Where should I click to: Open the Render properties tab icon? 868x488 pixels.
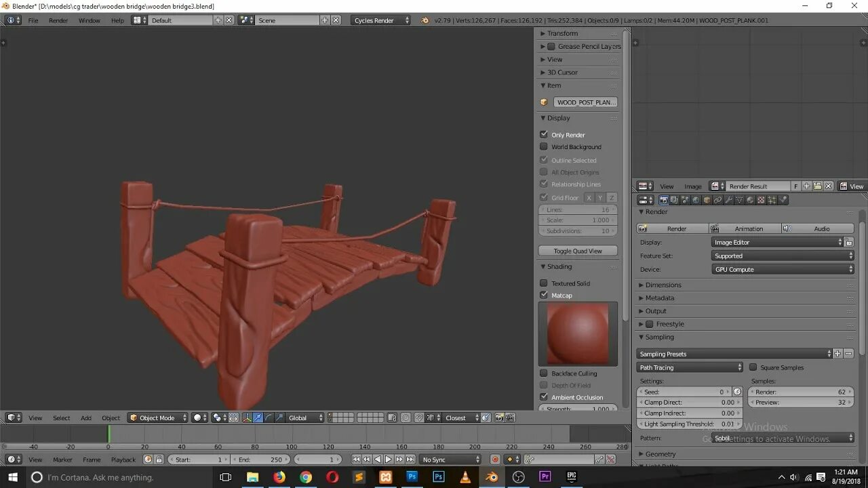pos(664,200)
